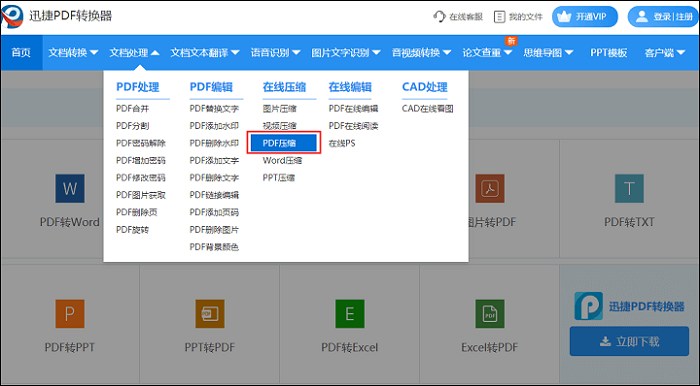
Task: Select the icon above PPT转PDF
Action: pyautogui.click(x=210, y=314)
